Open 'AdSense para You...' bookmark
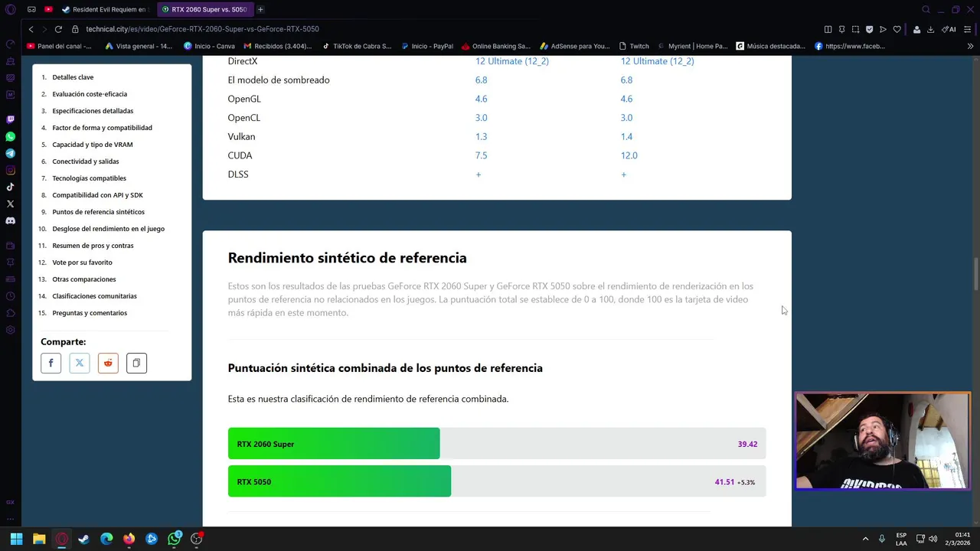The height and width of the screenshot is (551, 980). point(576,46)
